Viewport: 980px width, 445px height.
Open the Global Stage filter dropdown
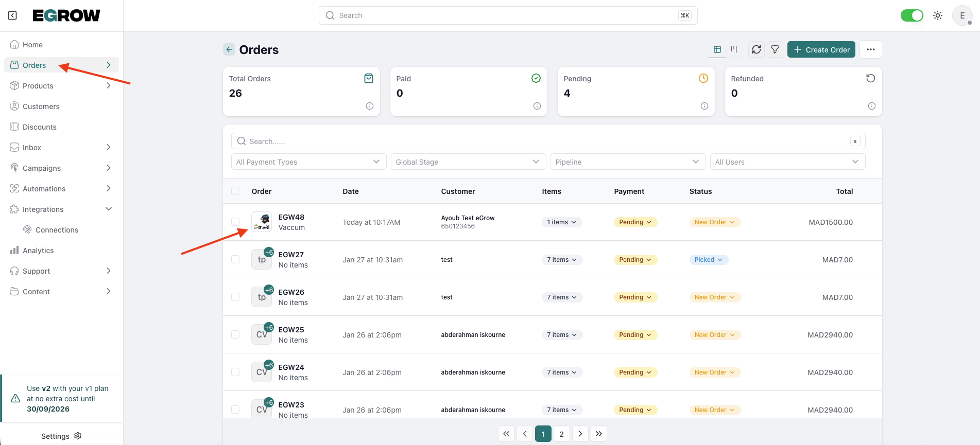coord(468,162)
